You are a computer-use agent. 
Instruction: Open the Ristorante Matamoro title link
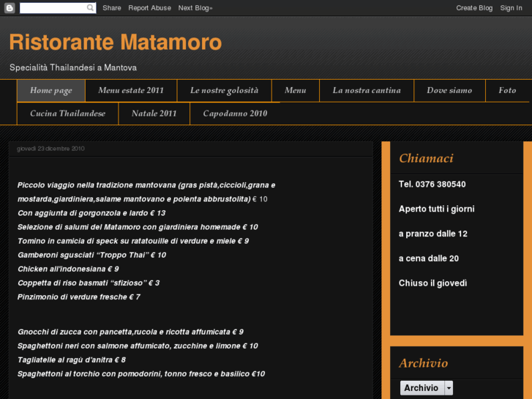tap(116, 42)
